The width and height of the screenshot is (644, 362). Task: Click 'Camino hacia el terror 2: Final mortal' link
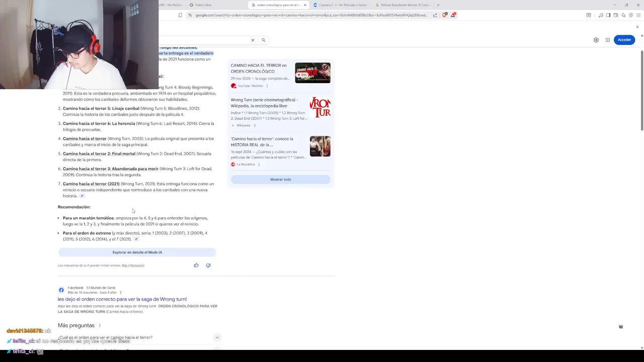[x=99, y=154]
